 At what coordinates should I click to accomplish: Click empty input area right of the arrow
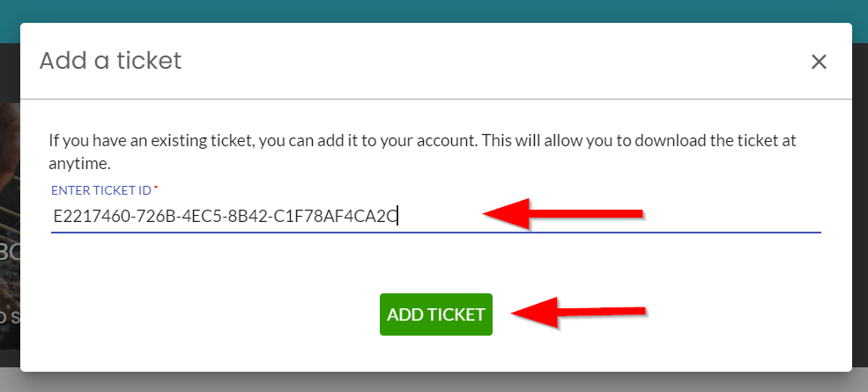[x=731, y=216]
